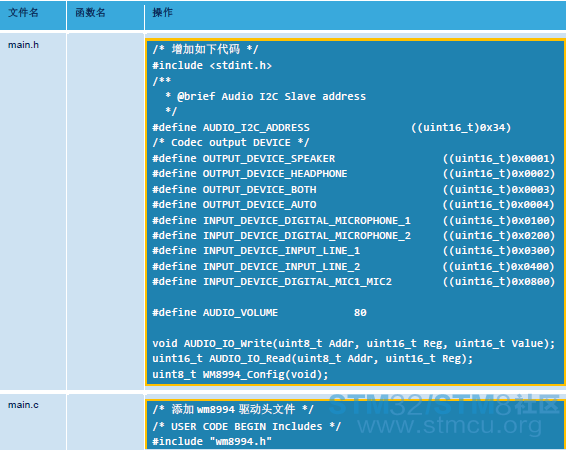Image resolution: width=566 pixels, height=450 pixels.
Task: Click the OUTPUT_DEVICE_AUTO define
Action: point(353,205)
